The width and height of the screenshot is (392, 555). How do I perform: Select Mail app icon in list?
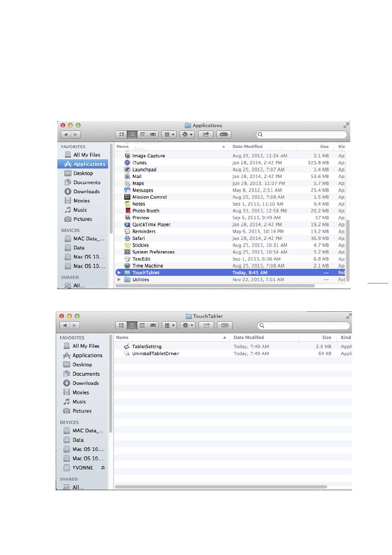point(128,176)
